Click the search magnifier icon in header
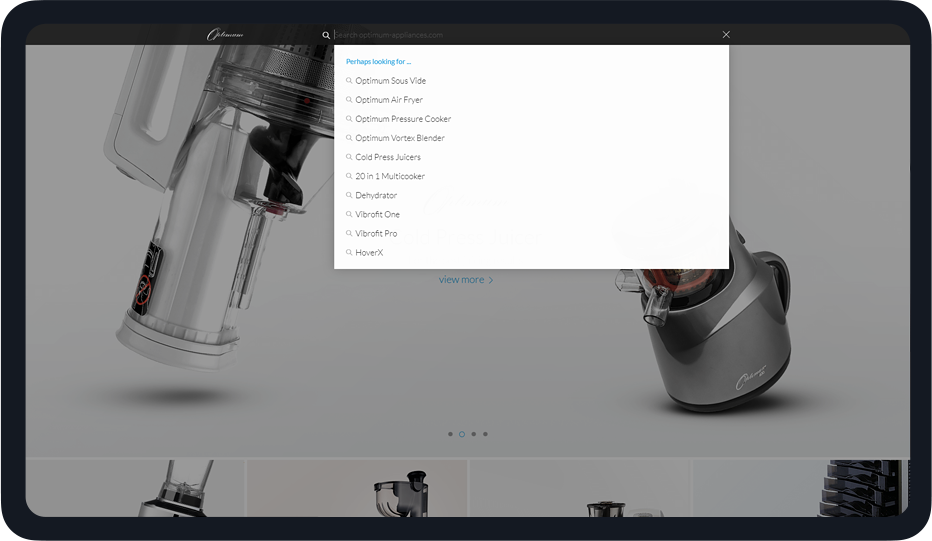This screenshot has width=932, height=541. point(326,35)
